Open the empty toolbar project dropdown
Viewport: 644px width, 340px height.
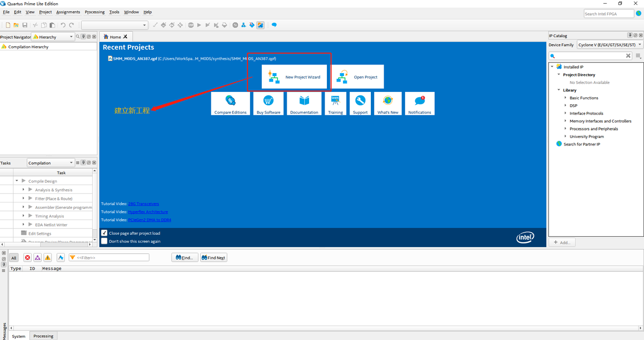point(114,25)
